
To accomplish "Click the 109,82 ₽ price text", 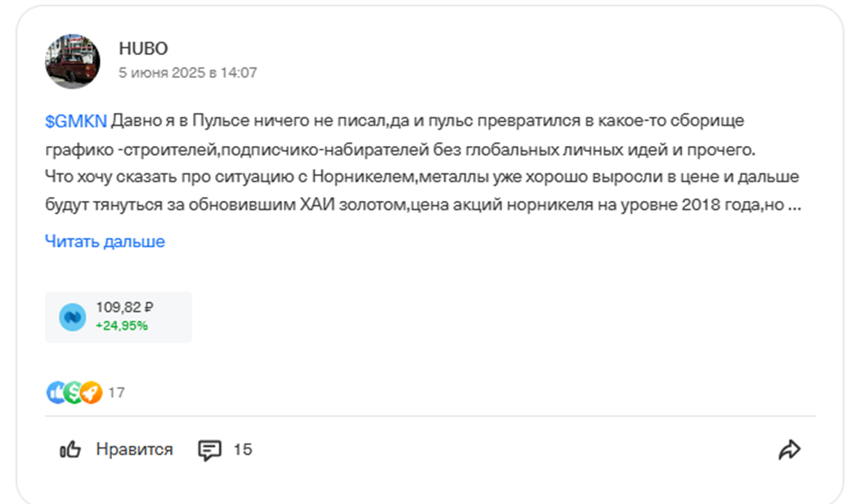I will coord(124,306).
